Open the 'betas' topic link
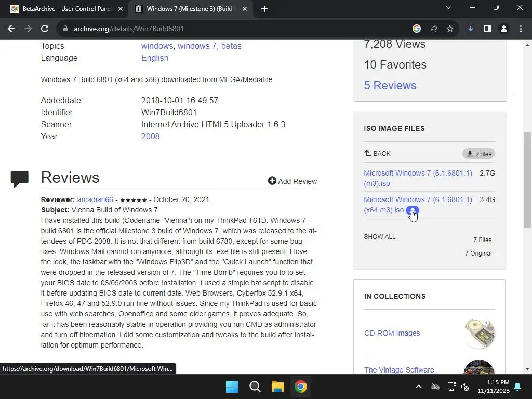 pyautogui.click(x=231, y=46)
